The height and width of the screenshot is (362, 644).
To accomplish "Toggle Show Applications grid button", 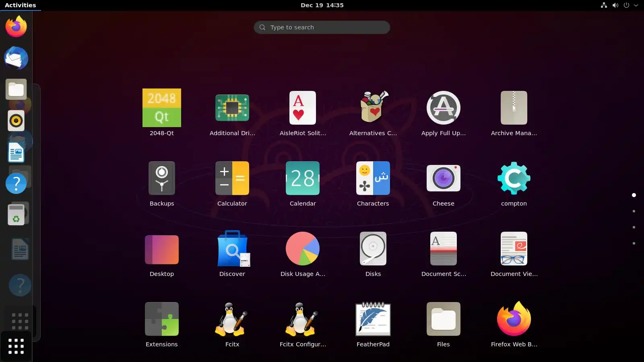I will (x=16, y=346).
